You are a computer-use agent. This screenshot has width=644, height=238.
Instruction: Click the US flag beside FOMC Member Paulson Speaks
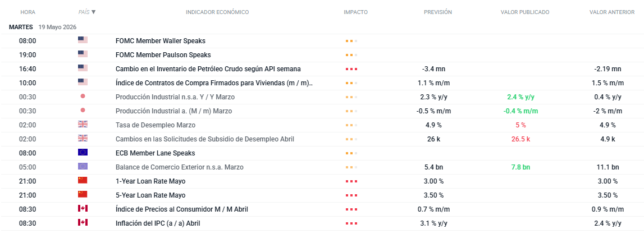pos(83,54)
